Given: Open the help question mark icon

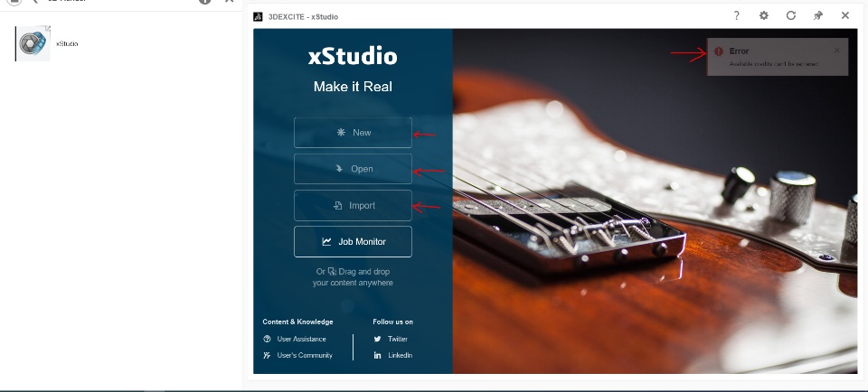Looking at the screenshot, I should (x=736, y=15).
